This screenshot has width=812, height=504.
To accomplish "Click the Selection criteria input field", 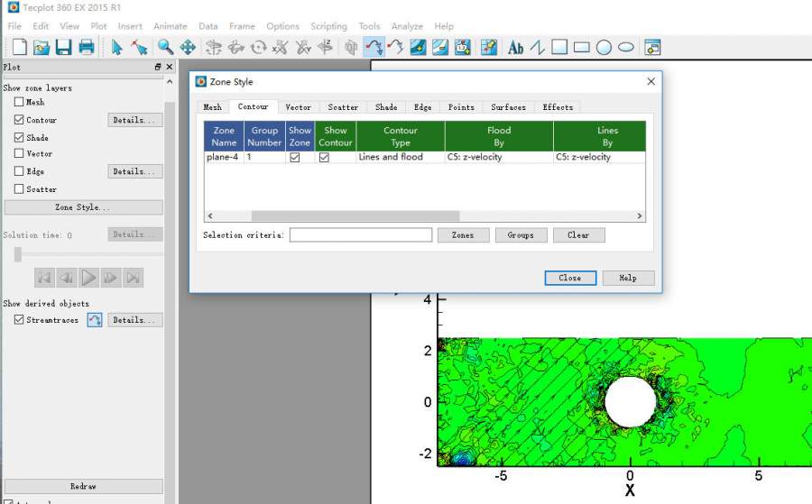I will [x=361, y=235].
